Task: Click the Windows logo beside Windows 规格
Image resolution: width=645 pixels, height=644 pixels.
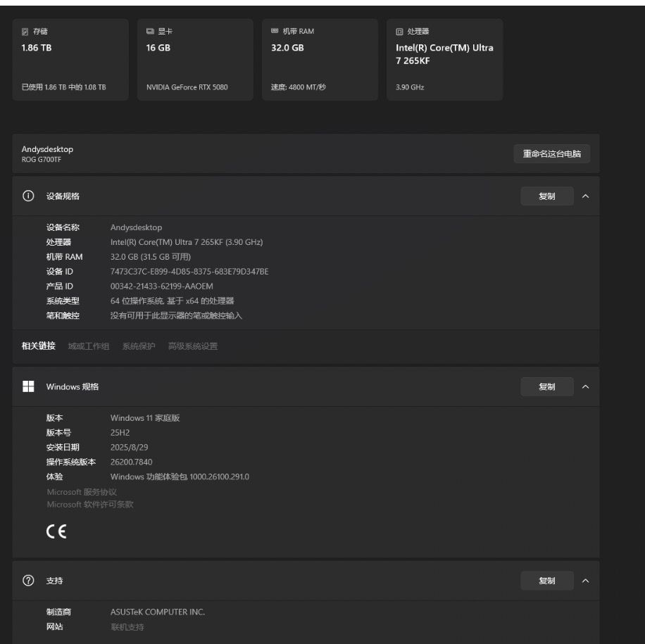Action: [x=29, y=386]
